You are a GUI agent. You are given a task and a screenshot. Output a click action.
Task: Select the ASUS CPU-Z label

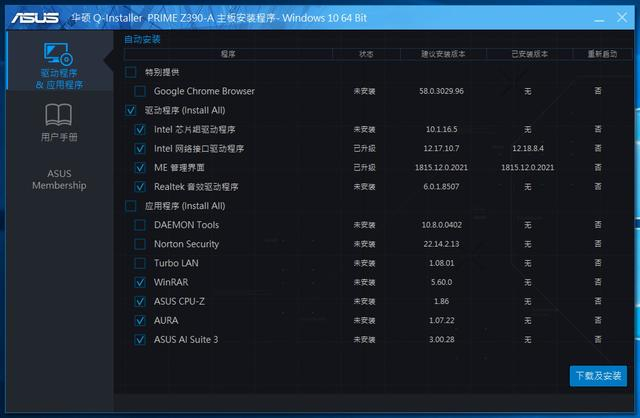click(179, 301)
